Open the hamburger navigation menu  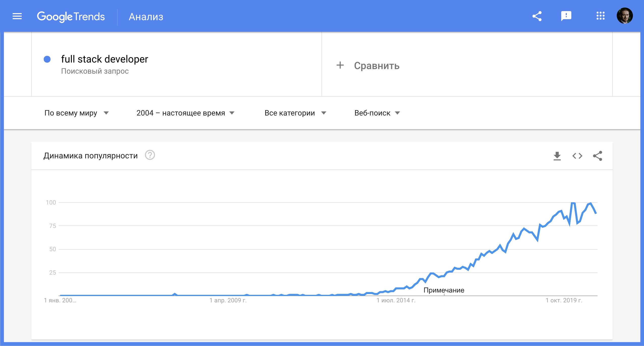[17, 16]
